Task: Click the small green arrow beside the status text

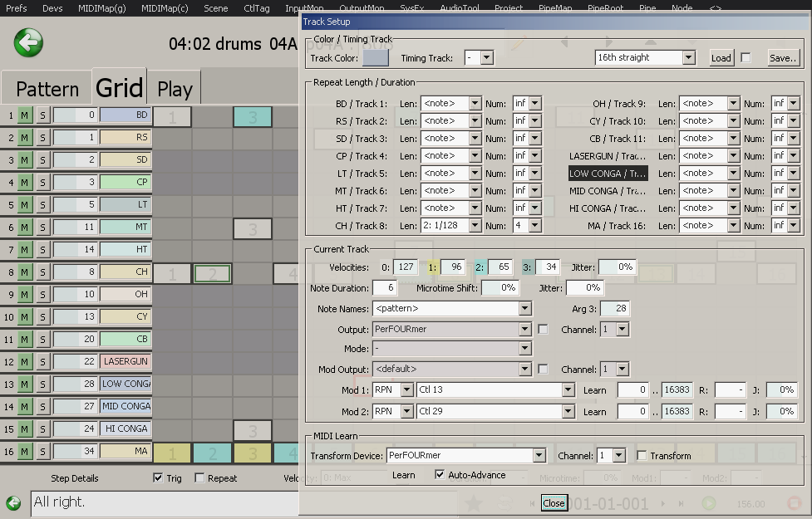Action: tap(13, 502)
